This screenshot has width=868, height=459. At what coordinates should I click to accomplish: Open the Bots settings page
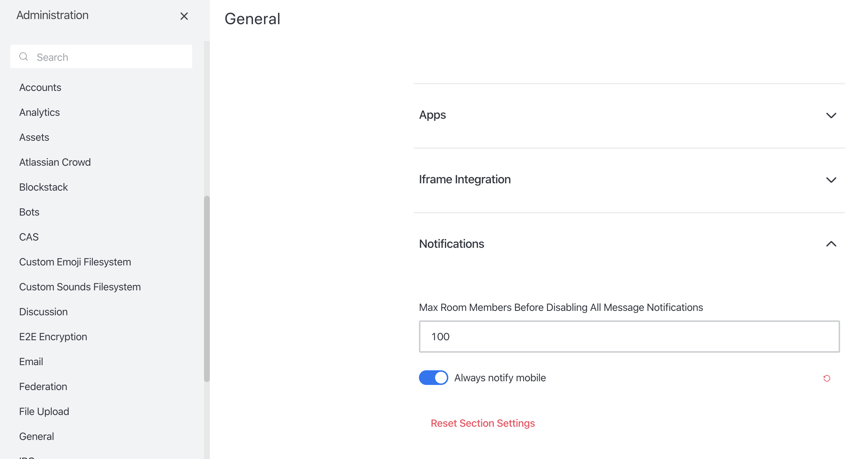[x=29, y=212]
